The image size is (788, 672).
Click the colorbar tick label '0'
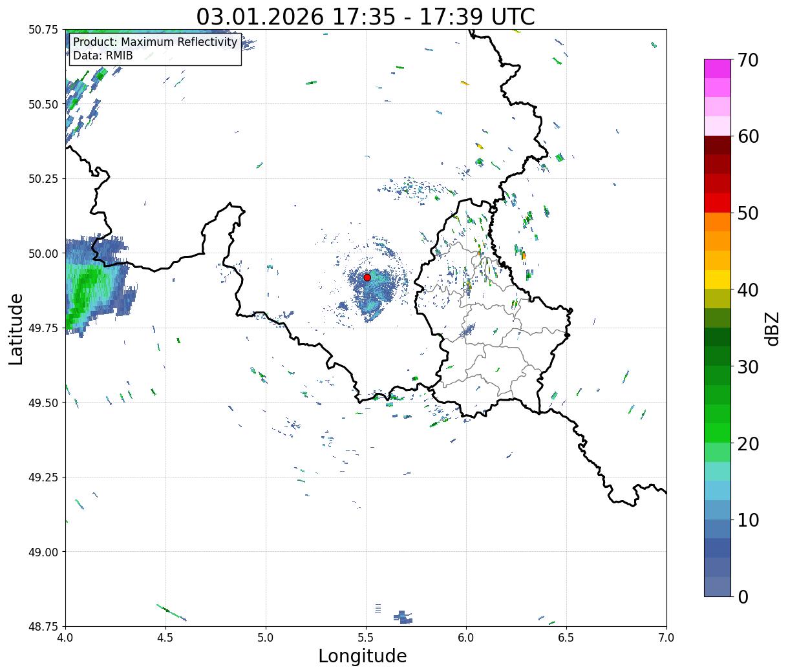742,596
